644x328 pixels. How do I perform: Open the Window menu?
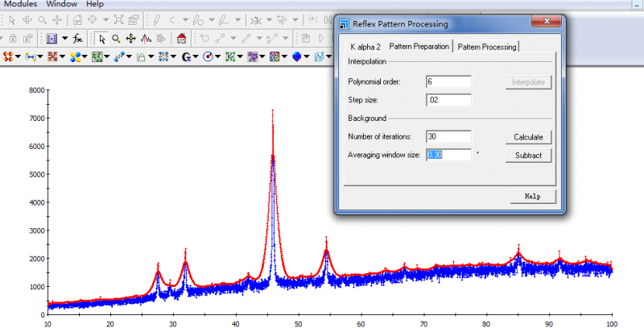click(x=61, y=4)
